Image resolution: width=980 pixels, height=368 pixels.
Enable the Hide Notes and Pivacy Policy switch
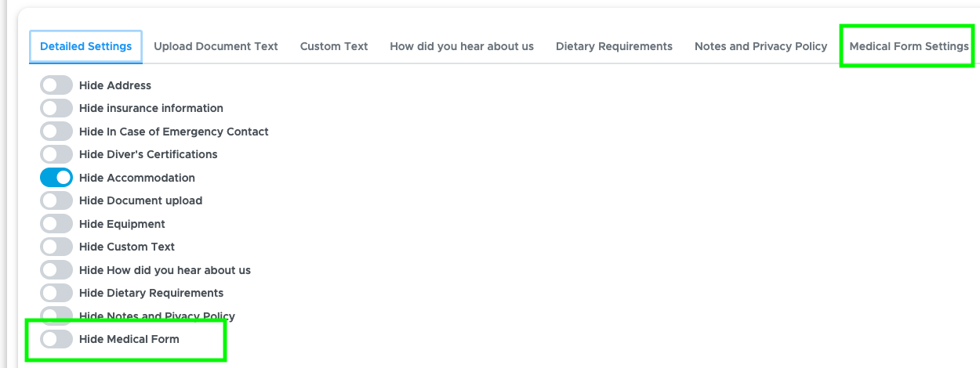(56, 315)
